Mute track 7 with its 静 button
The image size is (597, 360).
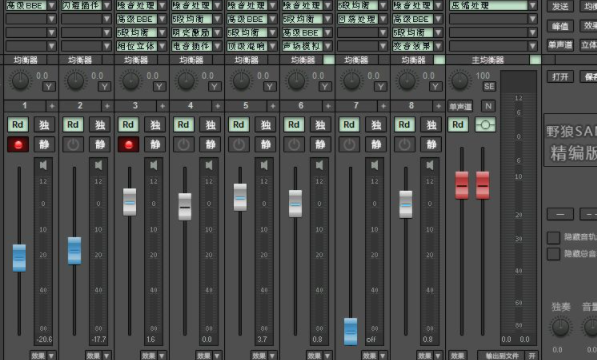point(376,145)
